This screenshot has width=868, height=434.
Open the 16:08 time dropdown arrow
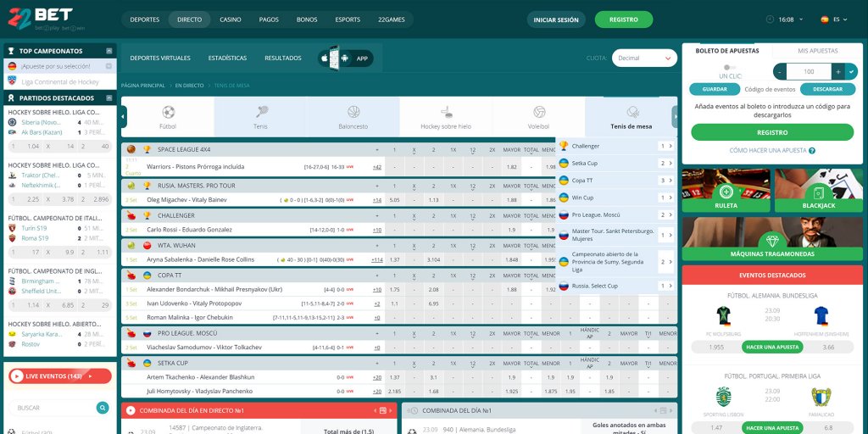coord(801,20)
